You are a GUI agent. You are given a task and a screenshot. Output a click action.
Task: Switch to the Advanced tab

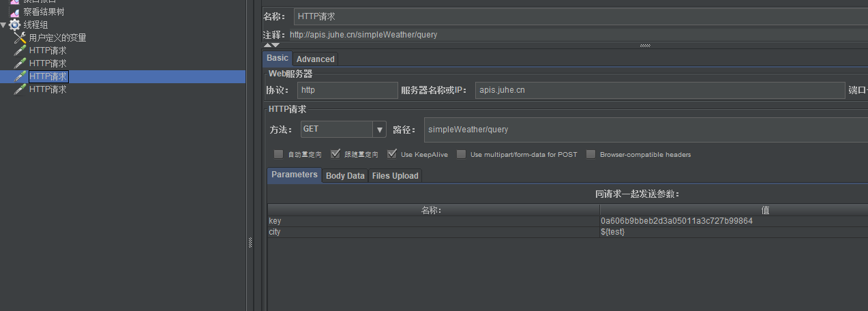pyautogui.click(x=315, y=59)
